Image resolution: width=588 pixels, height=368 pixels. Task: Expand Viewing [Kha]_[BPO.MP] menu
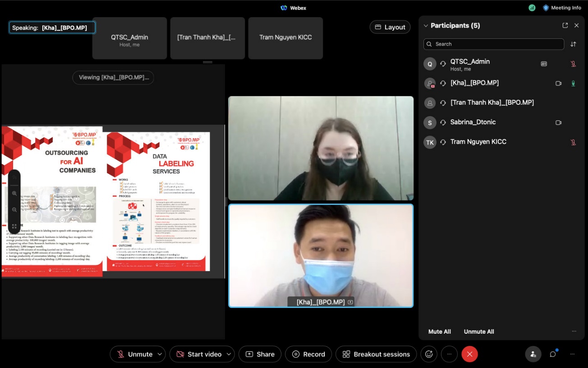[x=113, y=78]
